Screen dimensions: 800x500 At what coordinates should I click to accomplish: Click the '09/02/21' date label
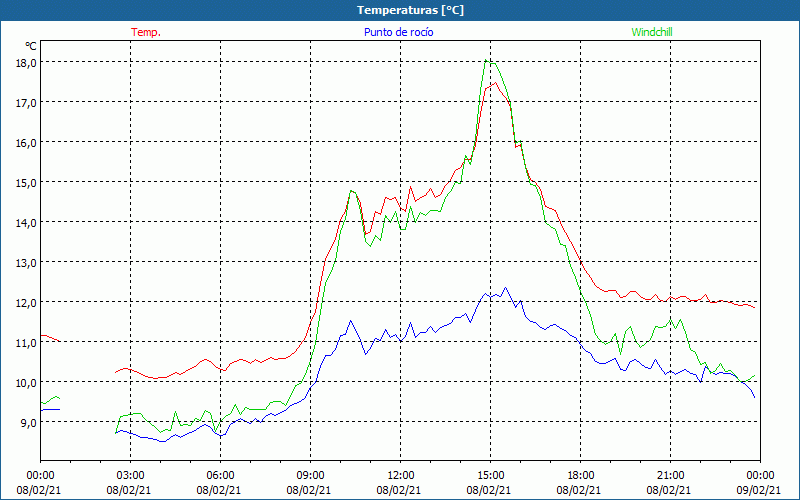coord(759,490)
